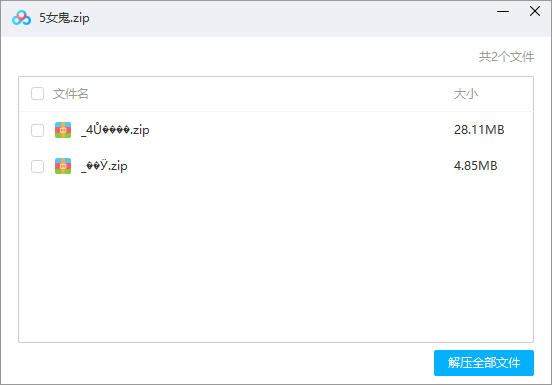Click the Baidu Netdisk cloud logo icon
Image resolution: width=552 pixels, height=385 pixels.
pyautogui.click(x=21, y=18)
